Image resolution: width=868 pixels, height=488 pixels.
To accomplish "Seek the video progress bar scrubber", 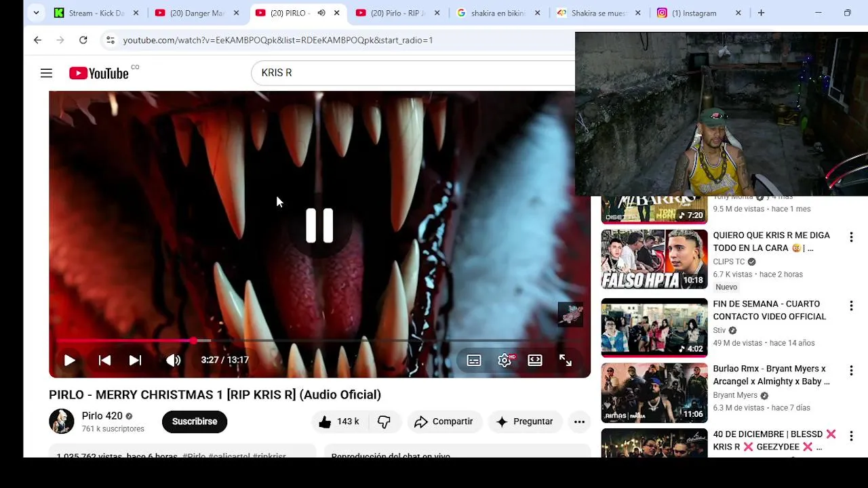I will click(193, 340).
